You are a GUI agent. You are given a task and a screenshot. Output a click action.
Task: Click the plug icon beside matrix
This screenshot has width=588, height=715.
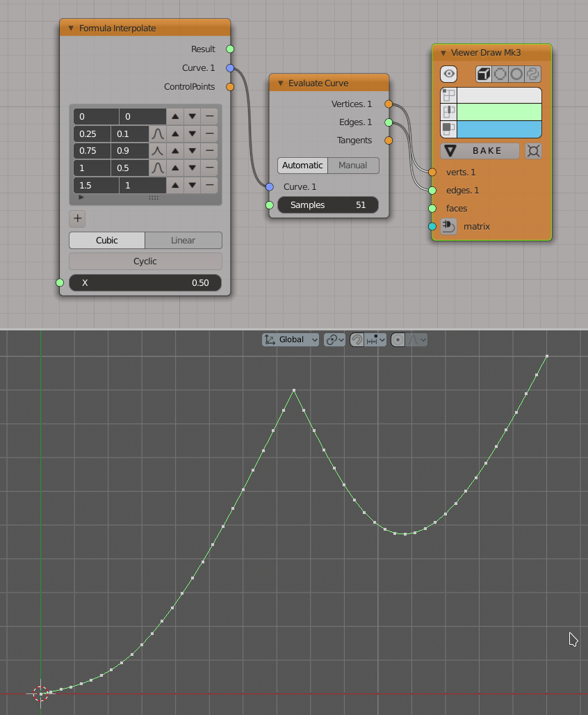pos(448,226)
